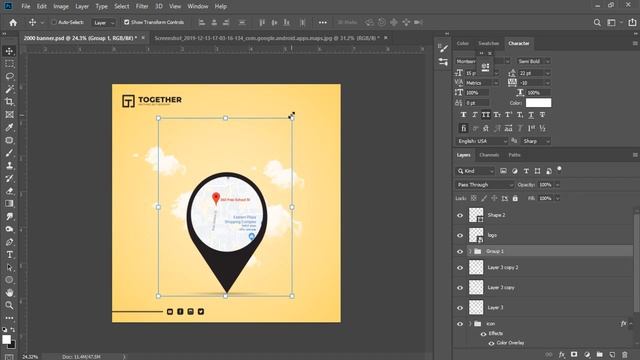Viewport: 640px width, 360px height.
Task: Select the Horizontal Type tool
Action: [x=9, y=255]
